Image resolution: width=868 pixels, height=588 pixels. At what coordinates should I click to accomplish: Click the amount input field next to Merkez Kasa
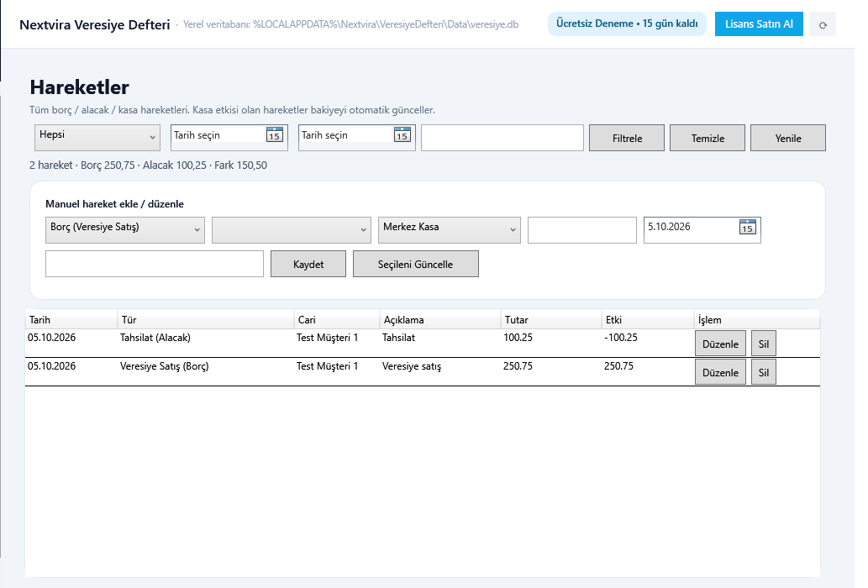pos(581,230)
